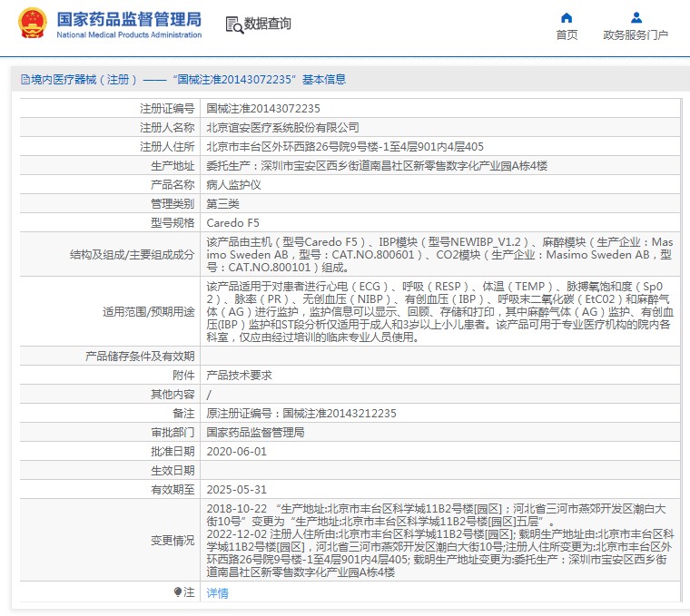Click the 数据查询 magnifier document icon

[233, 24]
